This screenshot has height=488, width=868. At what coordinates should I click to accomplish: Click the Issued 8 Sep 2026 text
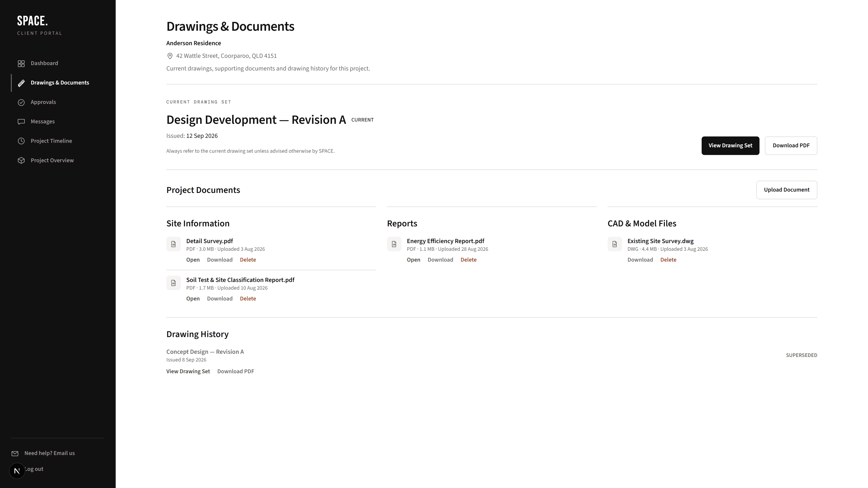[186, 360]
